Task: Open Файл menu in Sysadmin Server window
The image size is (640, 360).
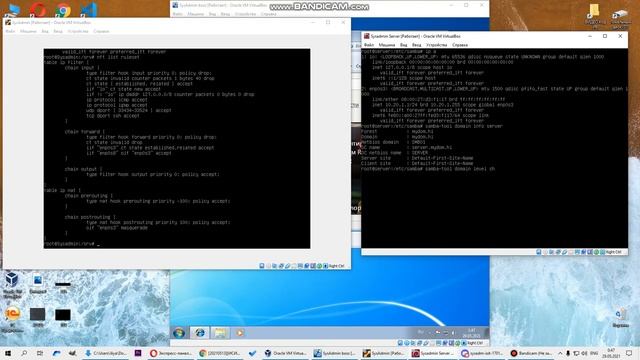Action: click(369, 45)
